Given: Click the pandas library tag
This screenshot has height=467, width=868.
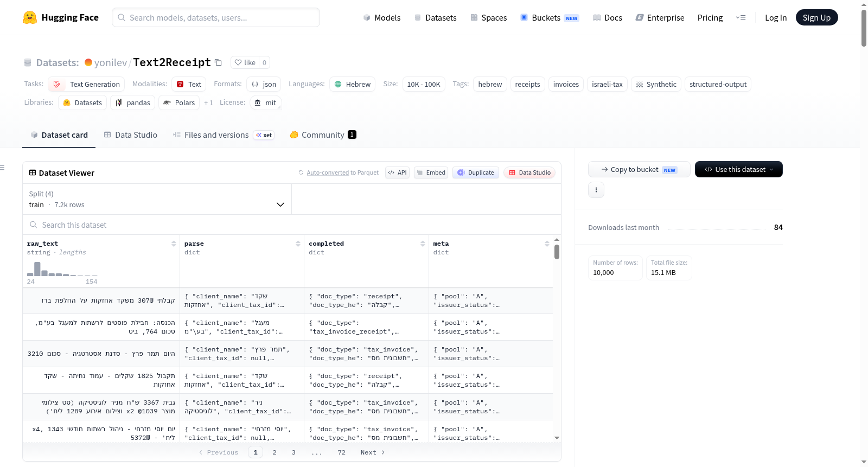Looking at the screenshot, I should tap(133, 103).
